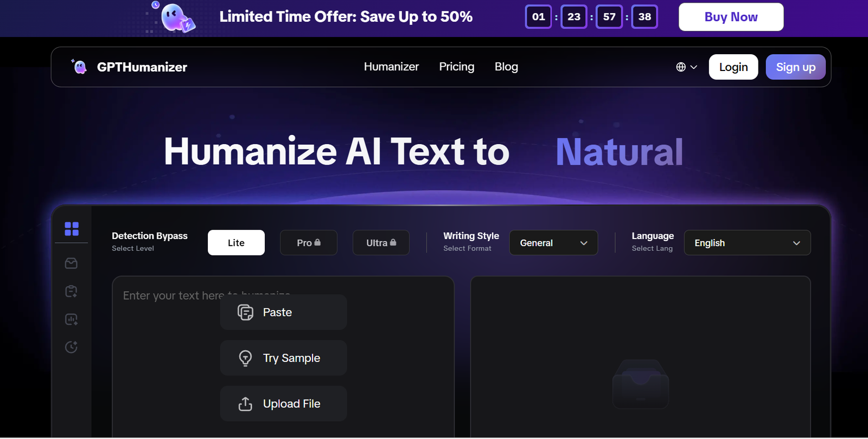Choose the locked Ultra bypass level
Viewport: 868px width, 439px height.
tap(381, 243)
